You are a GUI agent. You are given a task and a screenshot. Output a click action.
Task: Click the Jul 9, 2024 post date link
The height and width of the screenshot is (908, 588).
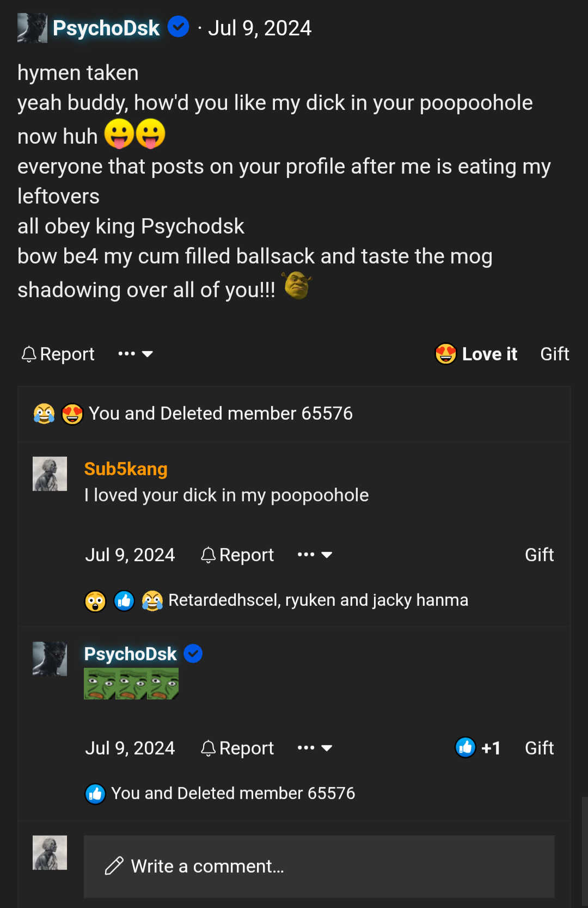pyautogui.click(x=260, y=28)
